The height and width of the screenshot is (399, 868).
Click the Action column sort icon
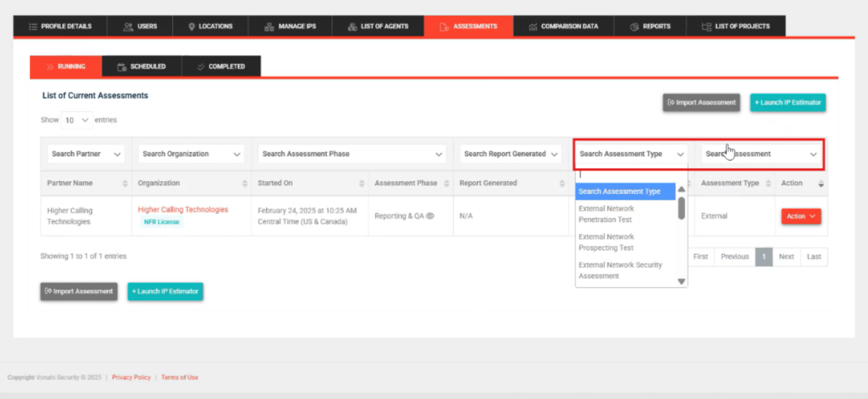(821, 183)
